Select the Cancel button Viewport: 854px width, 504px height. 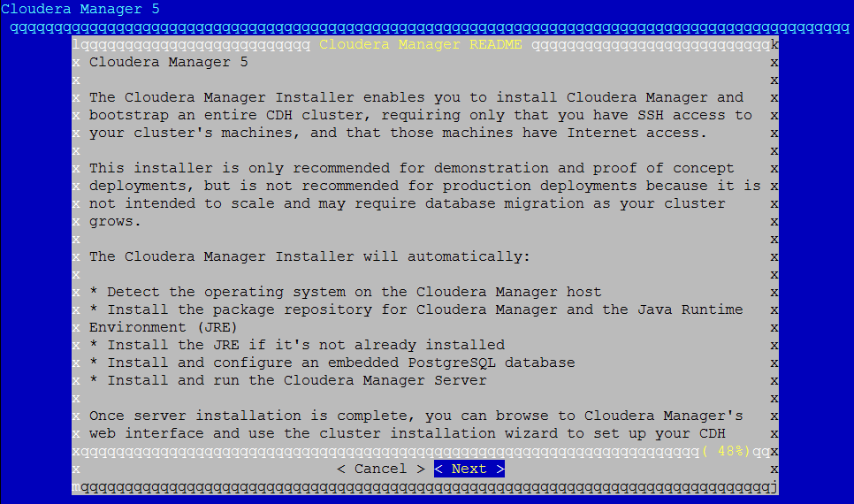click(380, 469)
